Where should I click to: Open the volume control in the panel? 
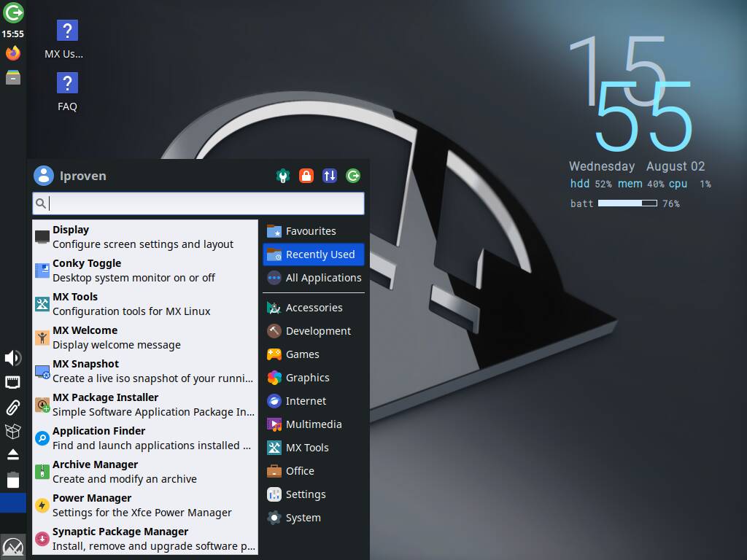[13, 358]
